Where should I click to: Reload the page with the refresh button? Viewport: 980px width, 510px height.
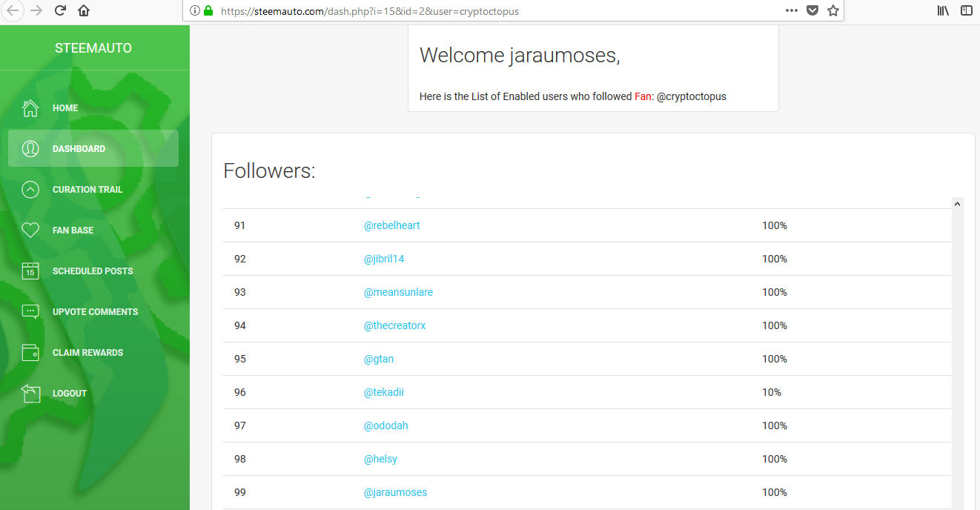[60, 10]
